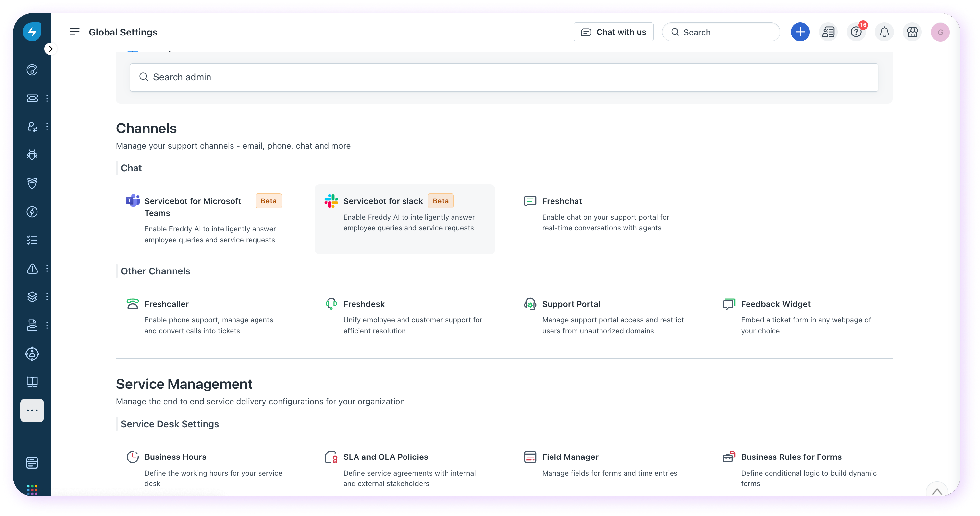Image resolution: width=980 pixels, height=516 pixels.
Task: Select the highlighted more ellipsis sidebar item
Action: tap(32, 410)
